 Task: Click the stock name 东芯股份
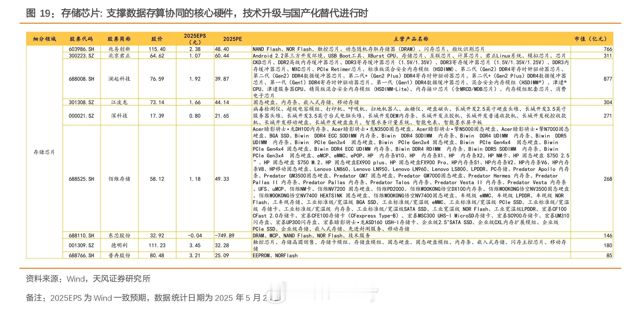click(119, 235)
